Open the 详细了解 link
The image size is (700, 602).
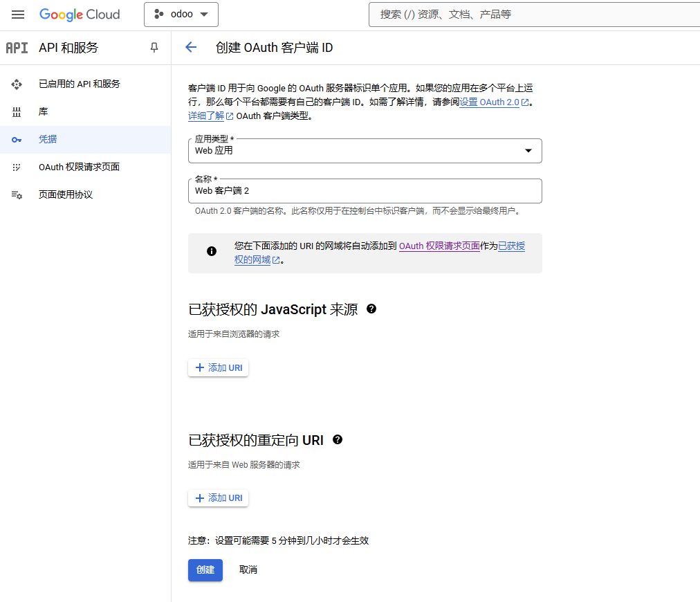206,116
